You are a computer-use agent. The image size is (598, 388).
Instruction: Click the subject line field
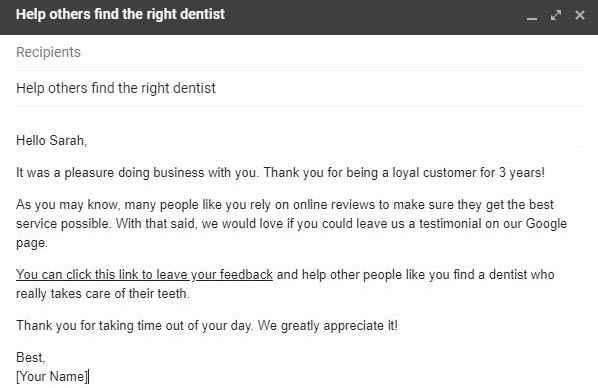point(300,88)
